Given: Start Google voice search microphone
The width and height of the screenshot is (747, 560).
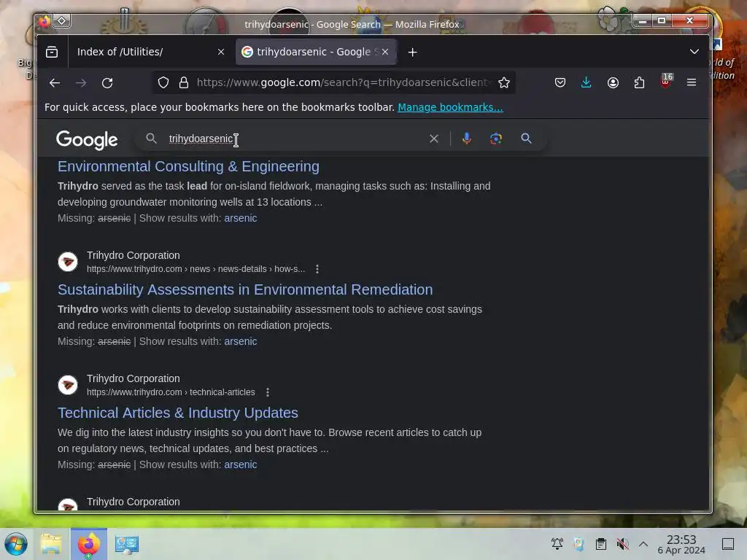Looking at the screenshot, I should pyautogui.click(x=467, y=139).
